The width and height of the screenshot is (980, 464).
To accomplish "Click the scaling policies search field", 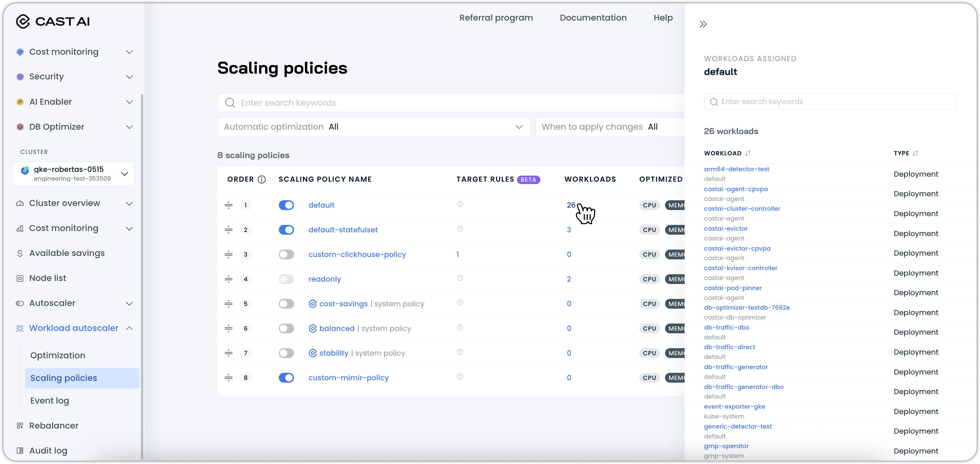I will (x=451, y=103).
